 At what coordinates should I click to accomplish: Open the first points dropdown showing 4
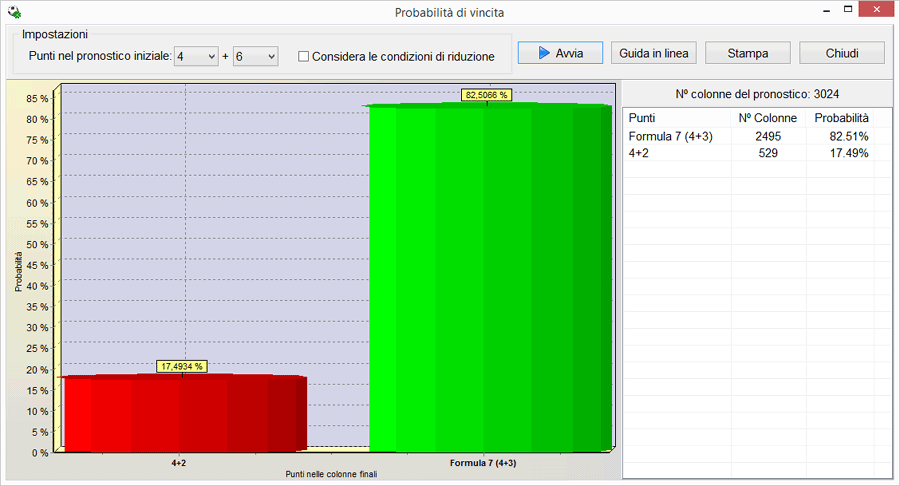(196, 57)
